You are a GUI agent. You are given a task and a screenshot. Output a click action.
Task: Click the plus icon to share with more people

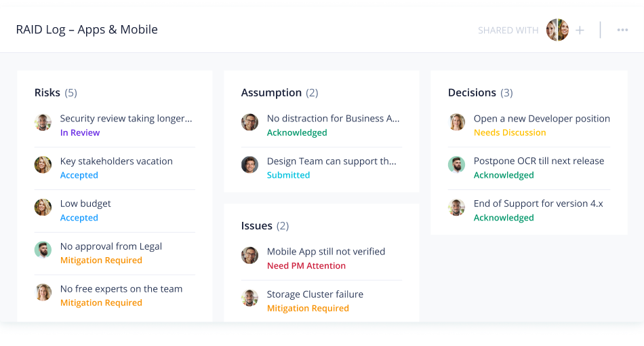(x=580, y=30)
